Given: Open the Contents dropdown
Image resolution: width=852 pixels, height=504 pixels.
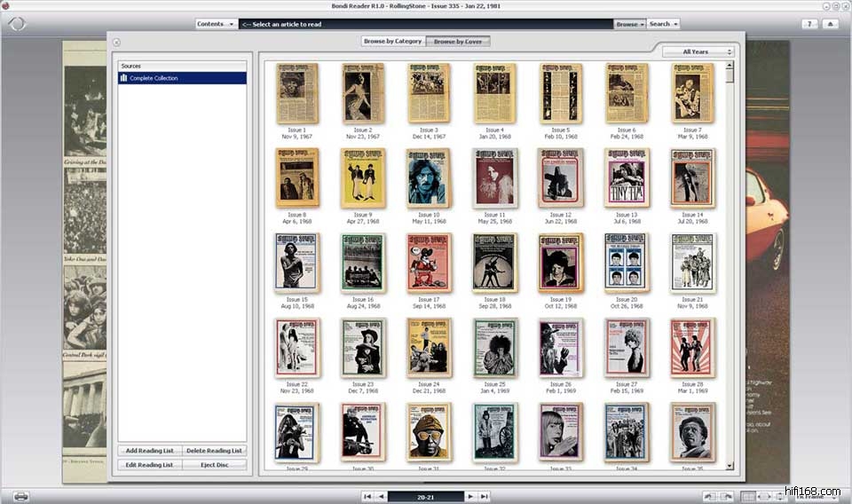Looking at the screenshot, I should 216,24.
